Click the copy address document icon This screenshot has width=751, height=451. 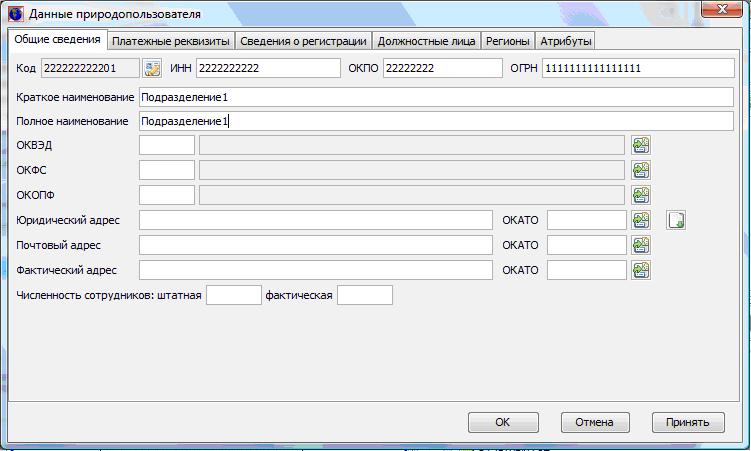(x=677, y=220)
